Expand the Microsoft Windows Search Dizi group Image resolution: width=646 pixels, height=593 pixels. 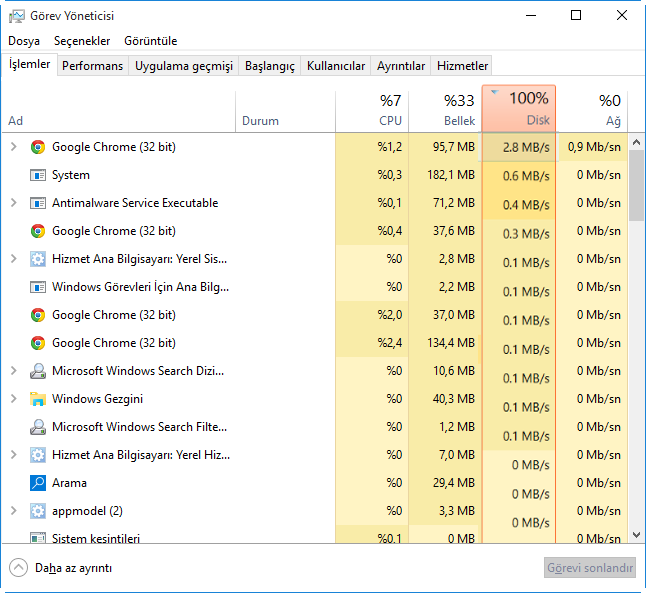(14, 371)
